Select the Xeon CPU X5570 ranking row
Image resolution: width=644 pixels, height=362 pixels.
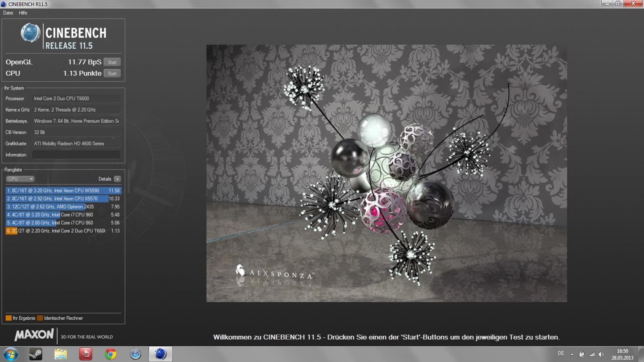[x=63, y=199]
